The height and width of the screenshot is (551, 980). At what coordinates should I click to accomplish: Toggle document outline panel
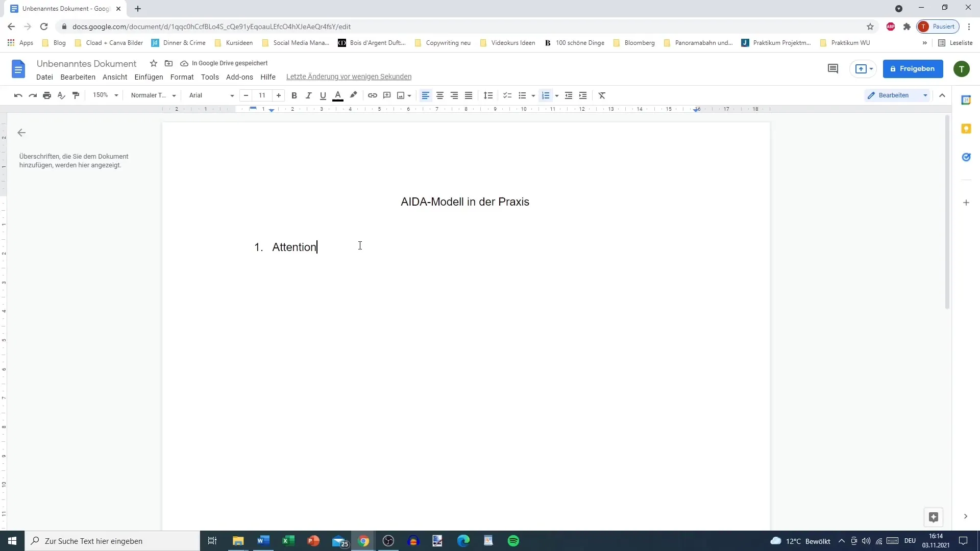21,133
